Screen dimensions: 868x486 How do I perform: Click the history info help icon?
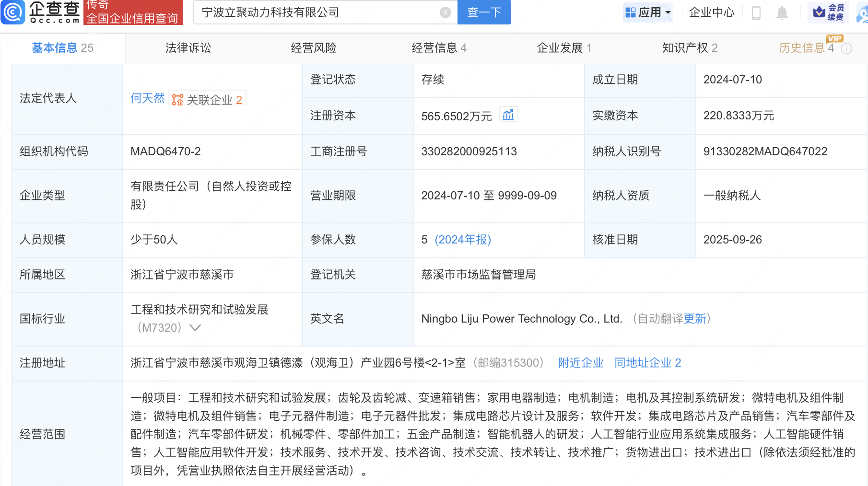click(x=847, y=48)
